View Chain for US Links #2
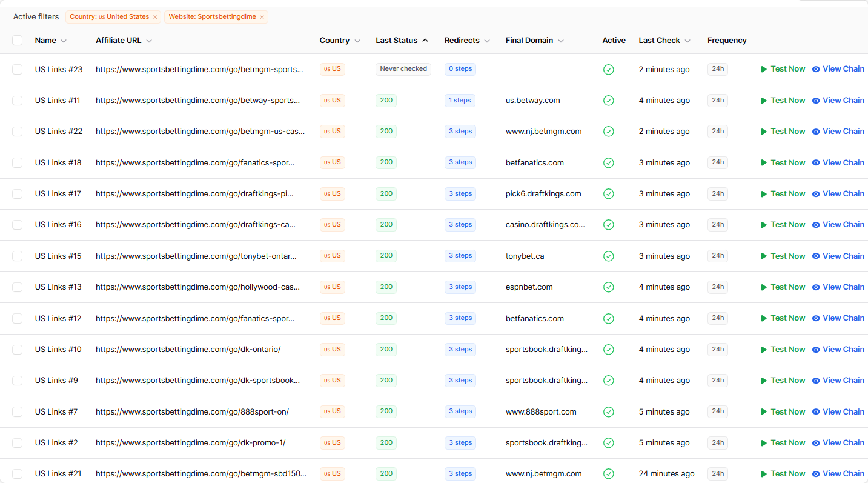The width and height of the screenshot is (868, 483). coord(838,443)
